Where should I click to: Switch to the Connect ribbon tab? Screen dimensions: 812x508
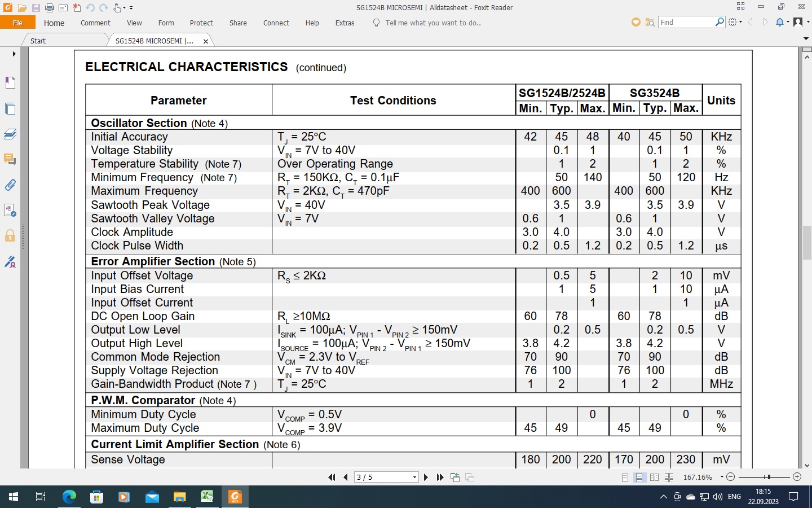pos(276,23)
